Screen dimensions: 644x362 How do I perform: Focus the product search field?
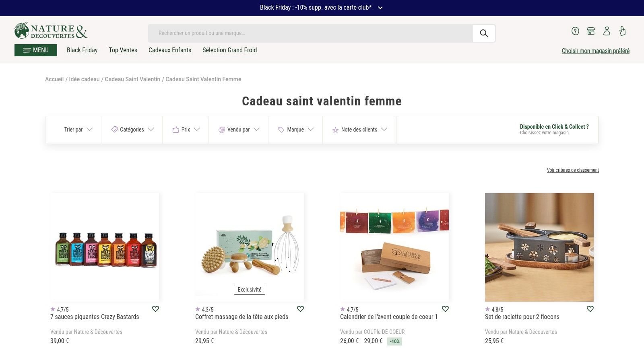[x=310, y=33]
